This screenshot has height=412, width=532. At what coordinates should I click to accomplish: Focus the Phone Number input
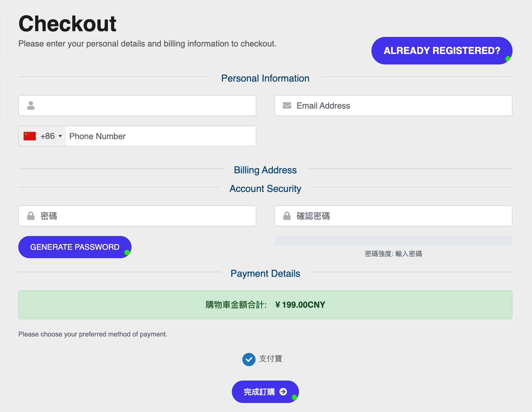tap(160, 136)
